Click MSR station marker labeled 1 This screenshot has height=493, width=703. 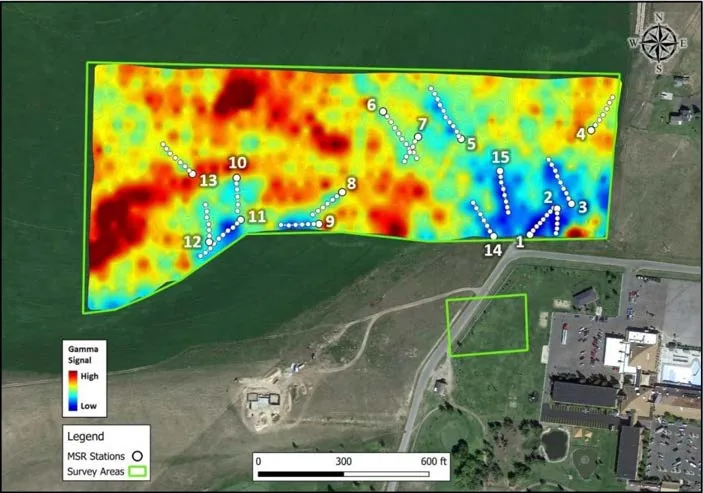pos(530,234)
